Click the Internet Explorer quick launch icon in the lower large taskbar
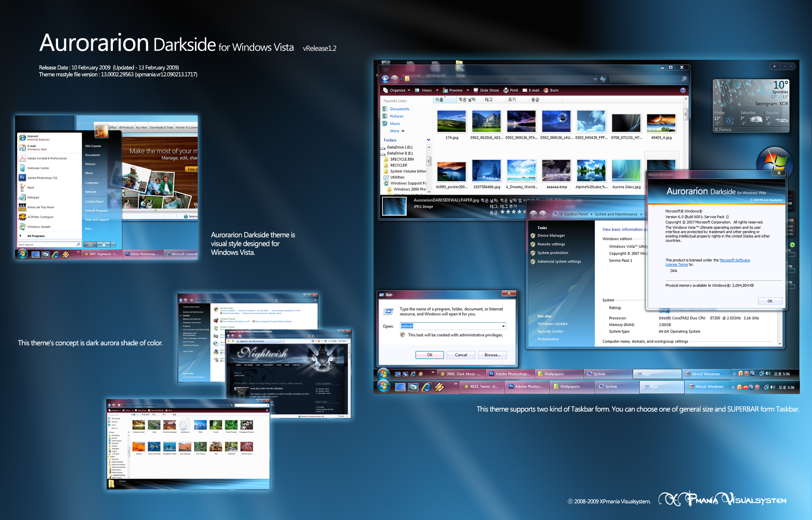The width and height of the screenshot is (812, 520). [x=426, y=387]
